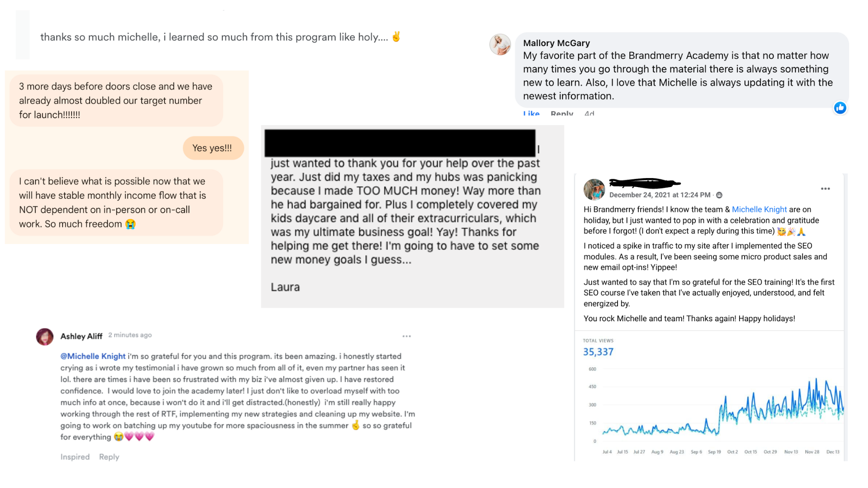Click the 35,337 total views figure
Viewport: 868px width, 488px height.
[598, 352]
